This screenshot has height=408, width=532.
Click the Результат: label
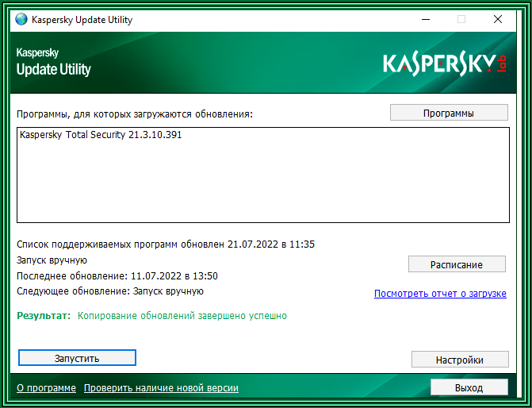44,316
